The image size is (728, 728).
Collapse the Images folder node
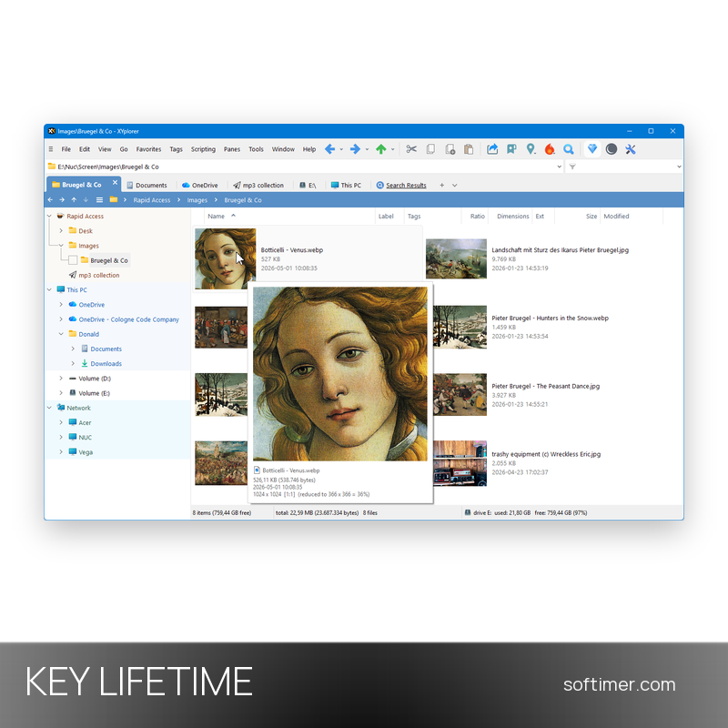tap(61, 245)
